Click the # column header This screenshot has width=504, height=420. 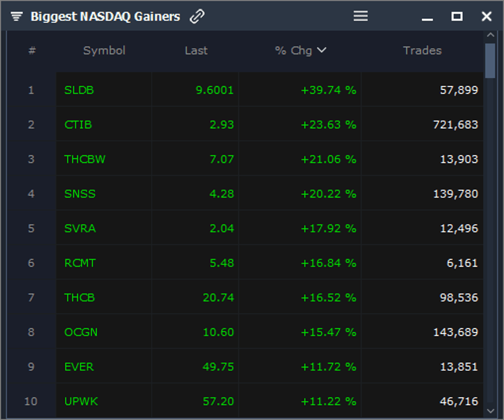coord(32,50)
